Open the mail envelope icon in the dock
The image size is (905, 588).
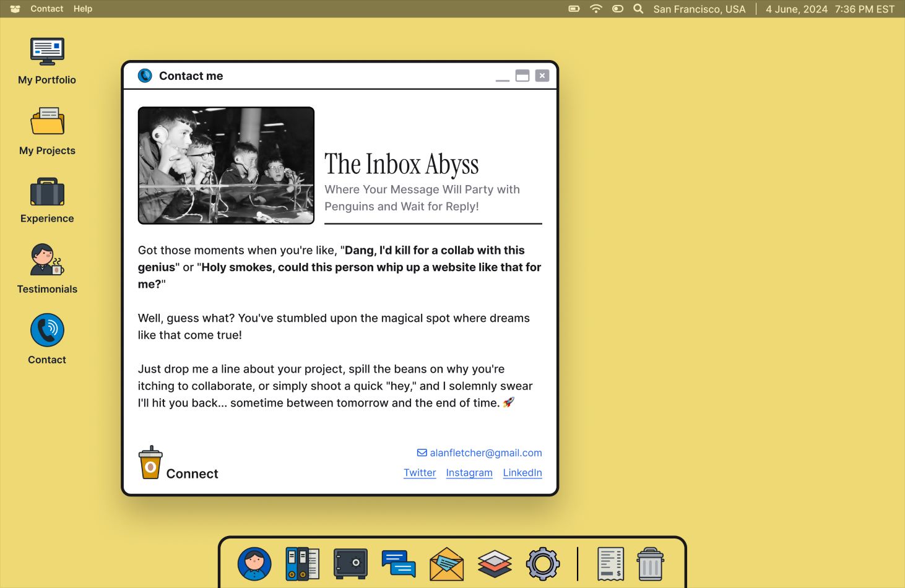click(446, 564)
